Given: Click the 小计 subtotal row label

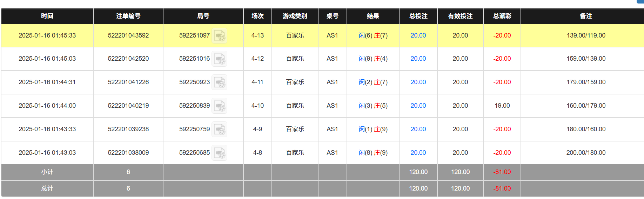Looking at the screenshot, I should [x=47, y=172].
